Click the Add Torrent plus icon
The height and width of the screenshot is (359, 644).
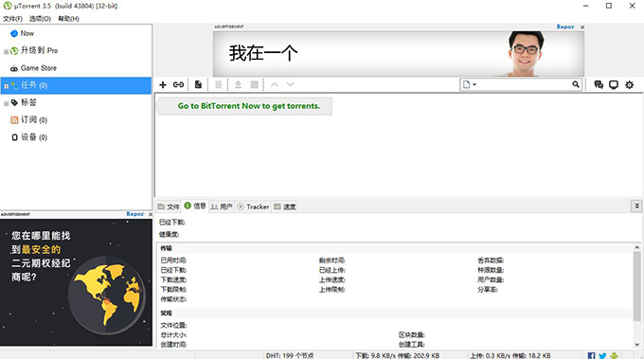163,84
